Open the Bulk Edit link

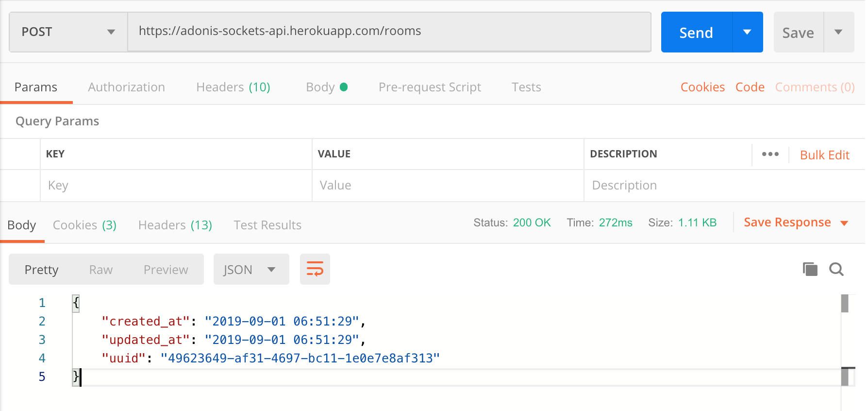tap(824, 155)
